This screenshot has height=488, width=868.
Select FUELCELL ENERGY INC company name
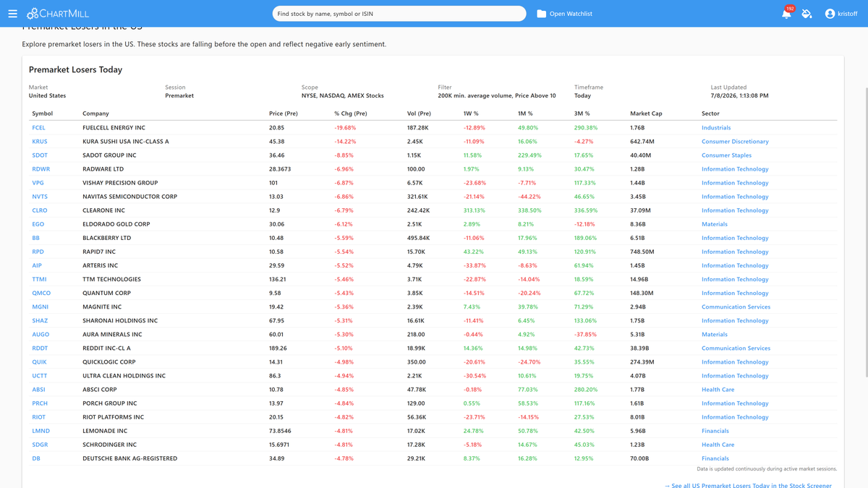pos(114,128)
